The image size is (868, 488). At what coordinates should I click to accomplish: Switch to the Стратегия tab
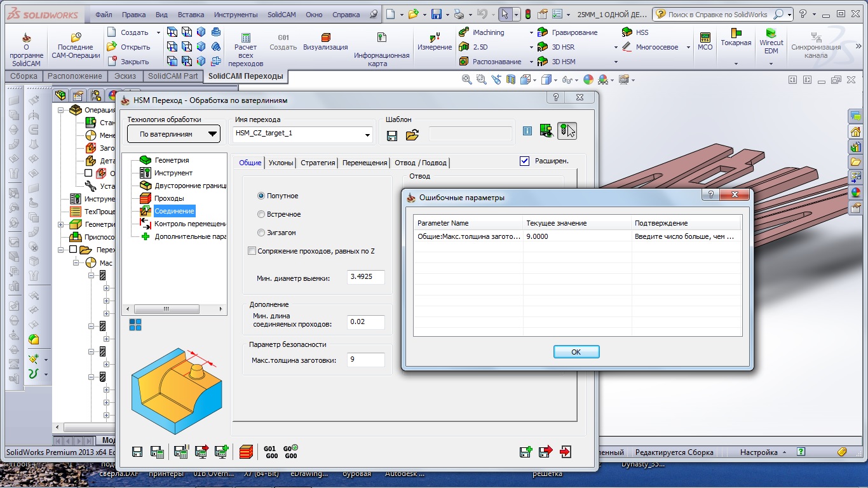[x=318, y=163]
